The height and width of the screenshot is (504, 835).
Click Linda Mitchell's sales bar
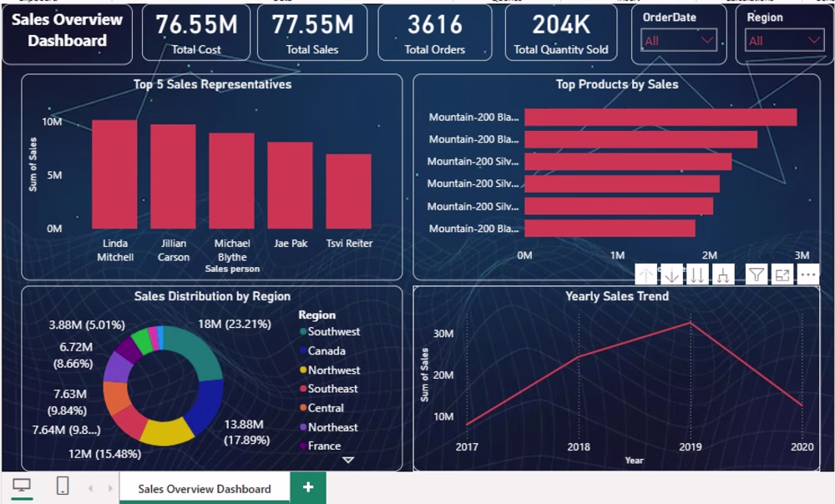click(114, 174)
